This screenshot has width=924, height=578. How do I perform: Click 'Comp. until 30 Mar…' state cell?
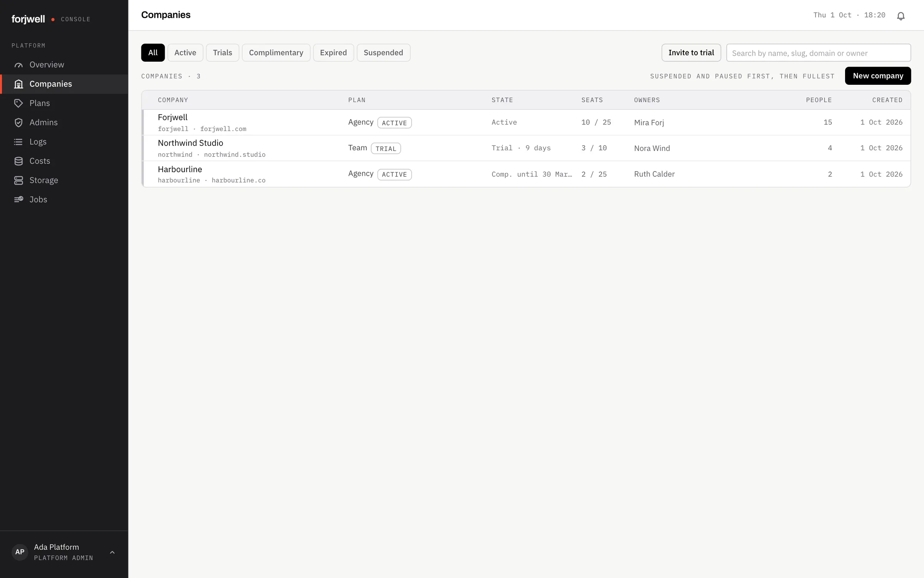pos(532,174)
